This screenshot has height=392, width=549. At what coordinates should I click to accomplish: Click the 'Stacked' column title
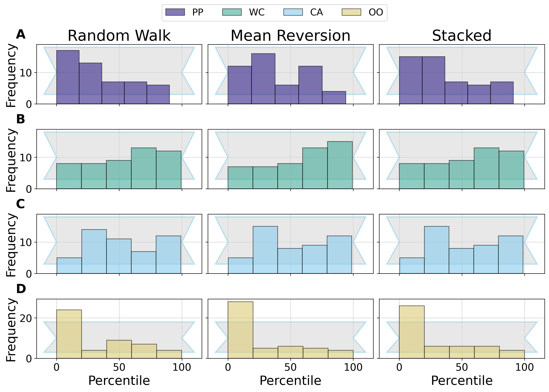point(462,36)
